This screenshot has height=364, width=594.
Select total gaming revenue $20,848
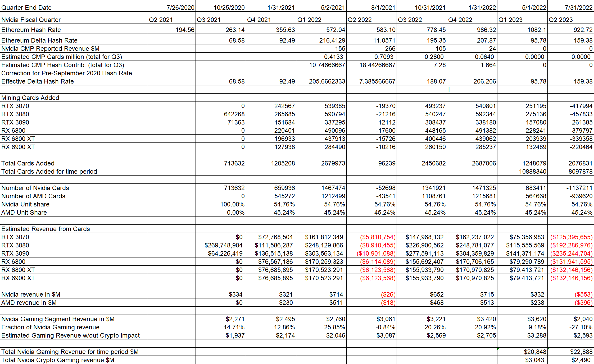522,352
